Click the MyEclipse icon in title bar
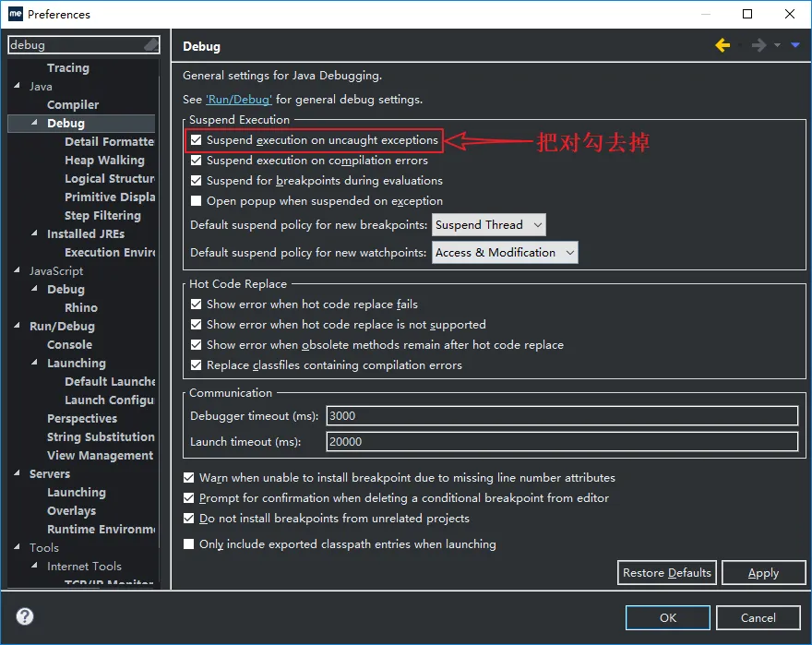812x645 pixels. [16, 14]
